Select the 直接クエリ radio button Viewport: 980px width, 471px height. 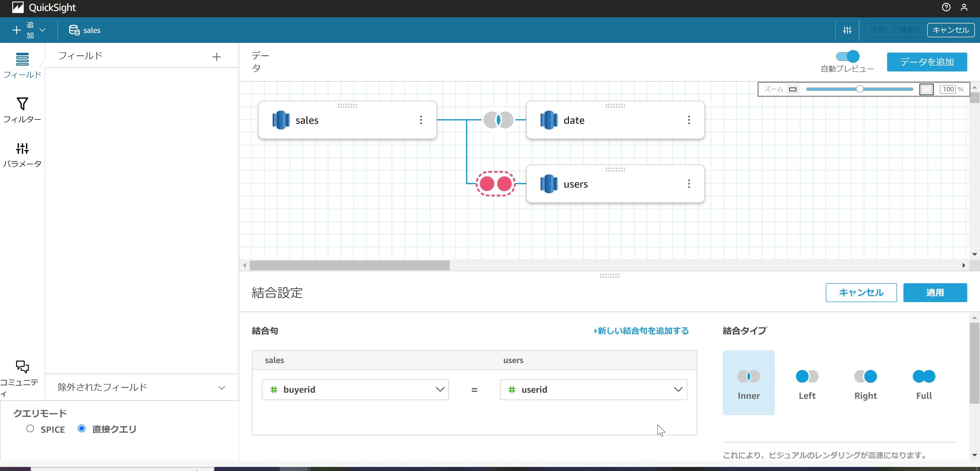[x=81, y=428]
